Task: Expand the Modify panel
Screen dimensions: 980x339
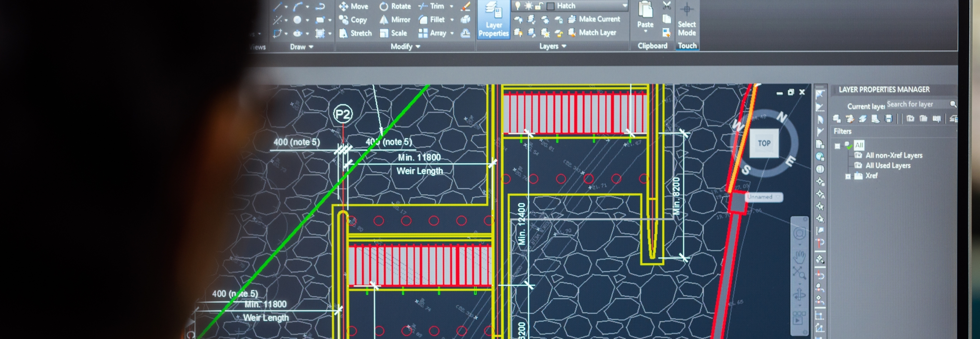Action: [405, 46]
